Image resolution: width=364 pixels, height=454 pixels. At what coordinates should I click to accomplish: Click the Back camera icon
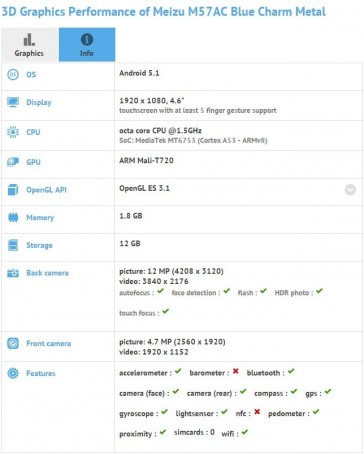pyautogui.click(x=13, y=273)
